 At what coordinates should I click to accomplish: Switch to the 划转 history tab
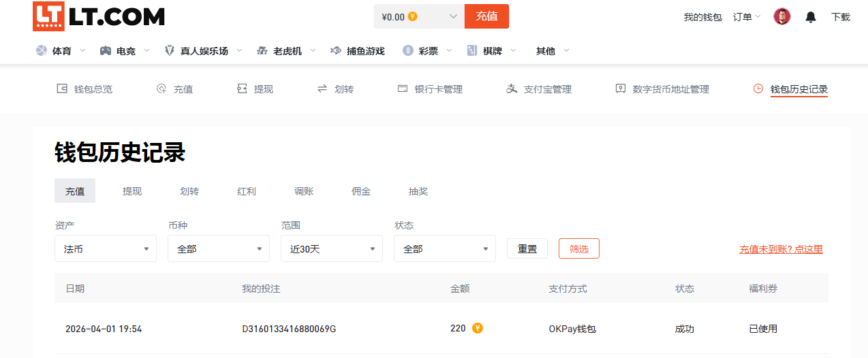coord(189,191)
